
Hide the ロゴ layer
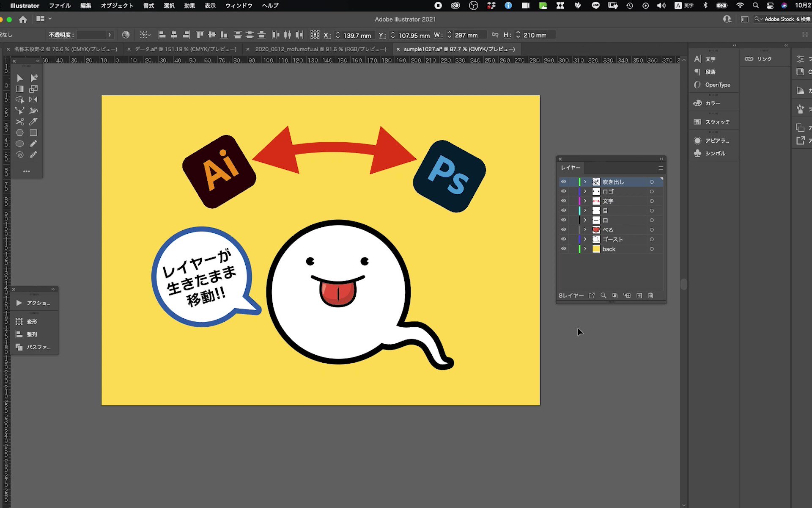pos(564,191)
